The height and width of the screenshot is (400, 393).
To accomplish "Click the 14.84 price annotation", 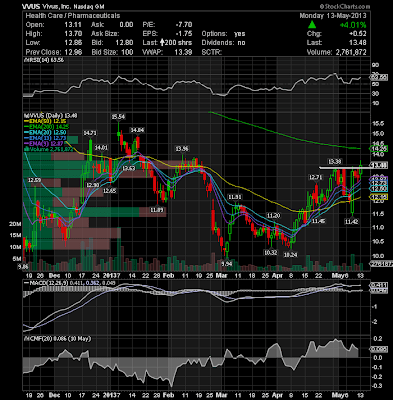I will point(137,130).
